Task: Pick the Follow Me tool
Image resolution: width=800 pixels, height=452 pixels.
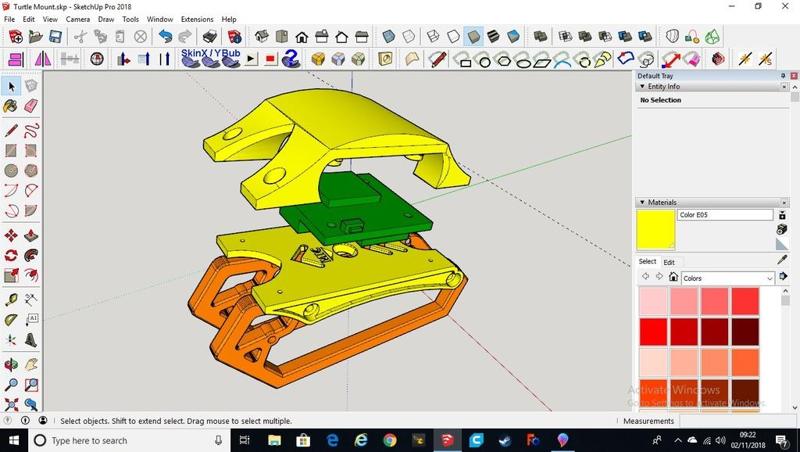Action: pyautogui.click(x=31, y=255)
